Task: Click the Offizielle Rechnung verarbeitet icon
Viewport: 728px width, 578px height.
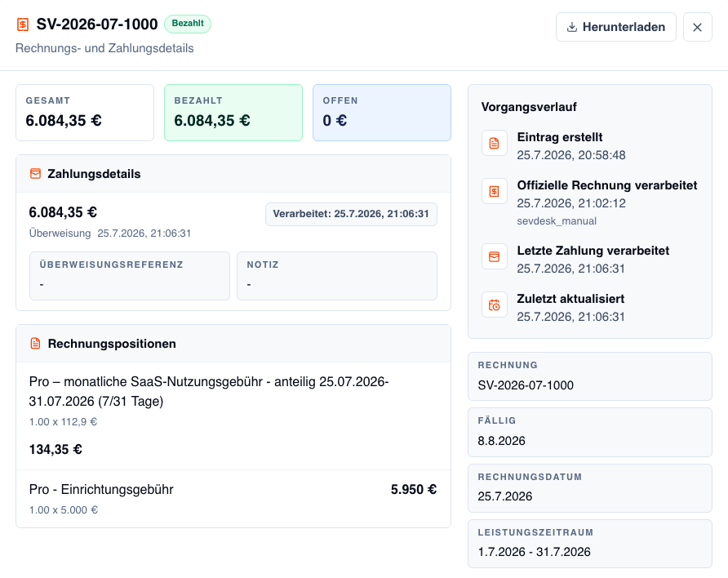Action: pos(494,191)
